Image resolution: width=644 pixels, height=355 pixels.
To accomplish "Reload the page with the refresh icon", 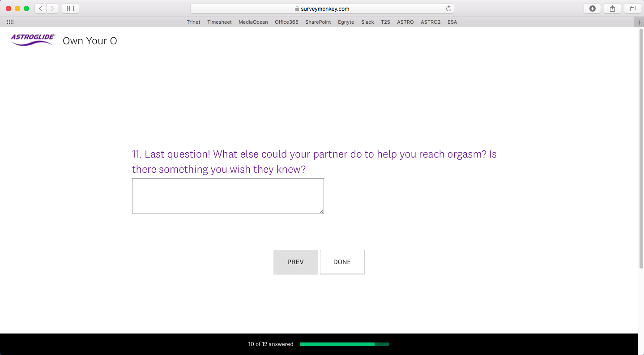I will 448,9.
